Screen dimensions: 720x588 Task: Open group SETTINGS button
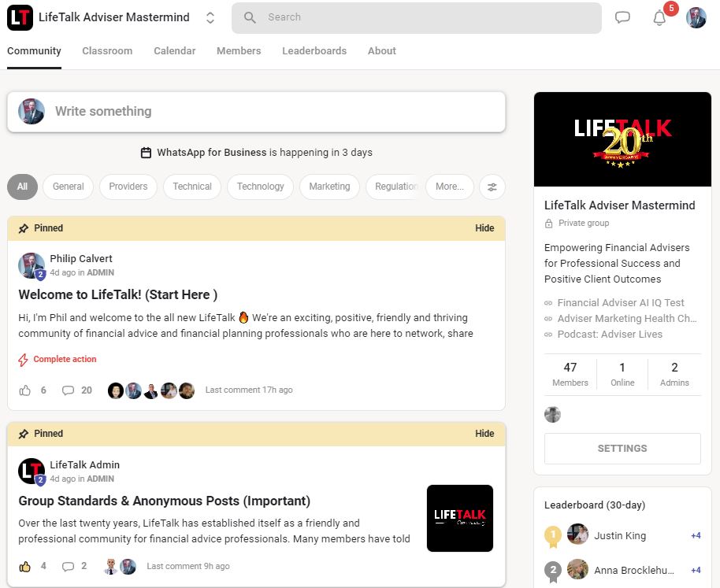tap(622, 449)
